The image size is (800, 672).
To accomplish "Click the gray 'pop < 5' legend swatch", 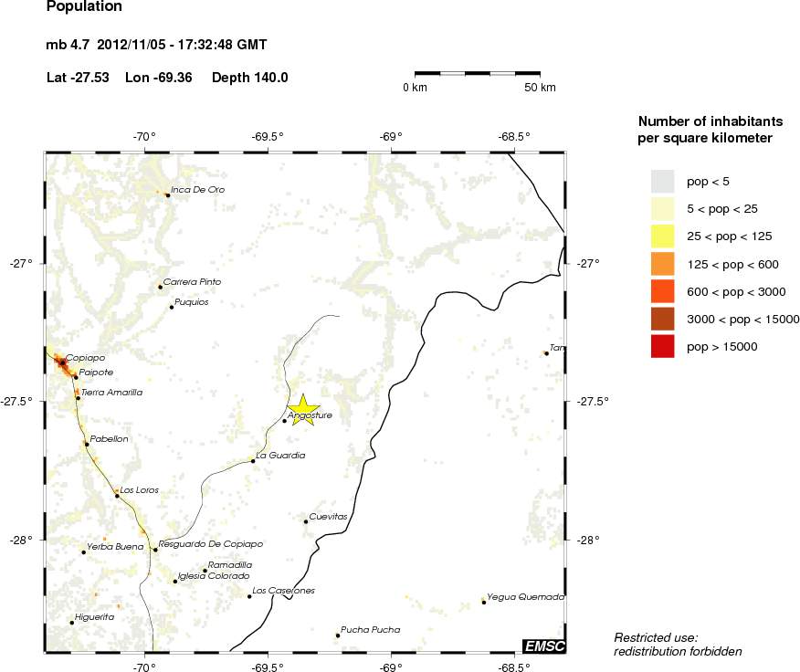I will [663, 181].
